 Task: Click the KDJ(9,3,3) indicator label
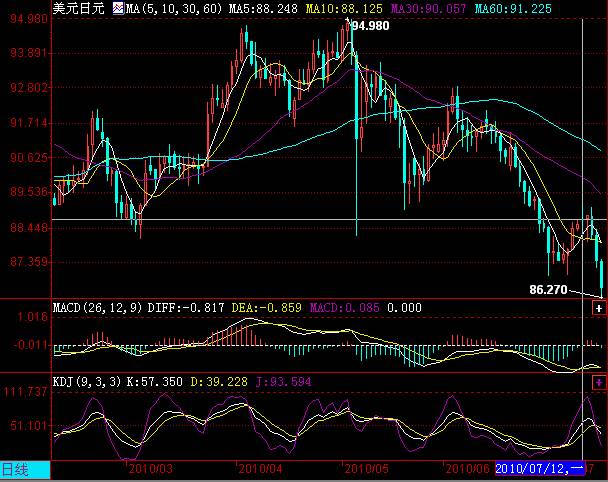click(x=87, y=382)
